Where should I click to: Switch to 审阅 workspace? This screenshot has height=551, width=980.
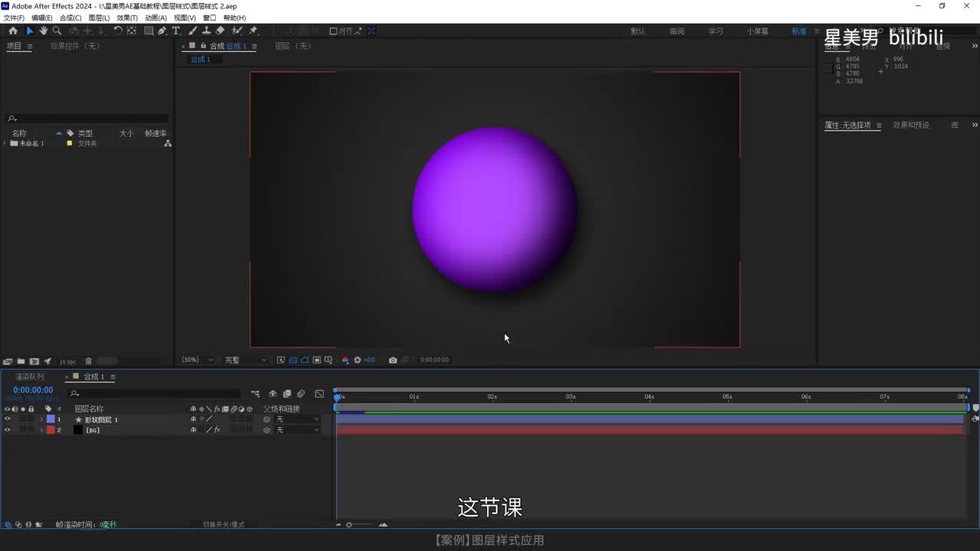pos(677,31)
